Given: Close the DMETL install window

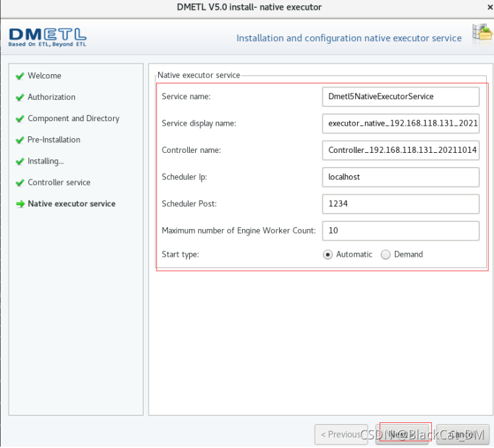Looking at the screenshot, I should [x=490, y=7].
